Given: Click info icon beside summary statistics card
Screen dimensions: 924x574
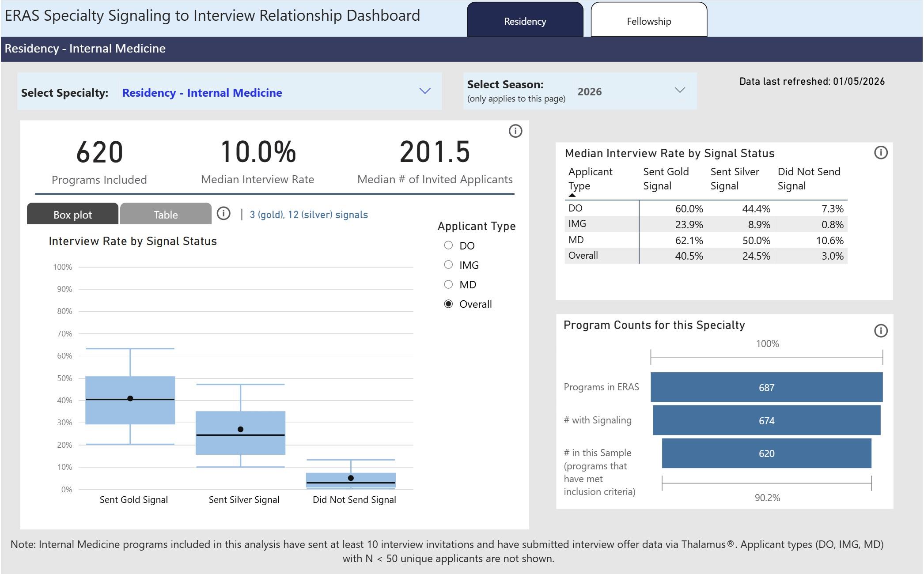Looking at the screenshot, I should coord(515,131).
